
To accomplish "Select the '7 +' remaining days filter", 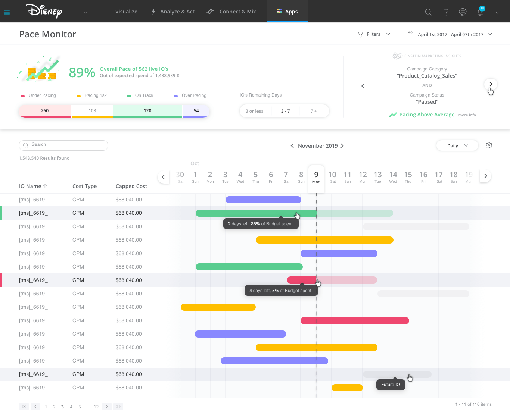I will click(314, 111).
